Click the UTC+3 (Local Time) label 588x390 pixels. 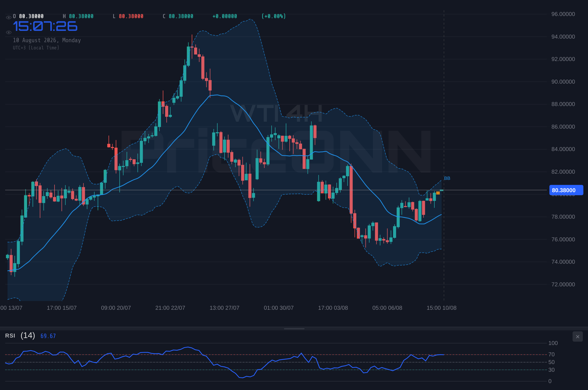click(x=36, y=48)
